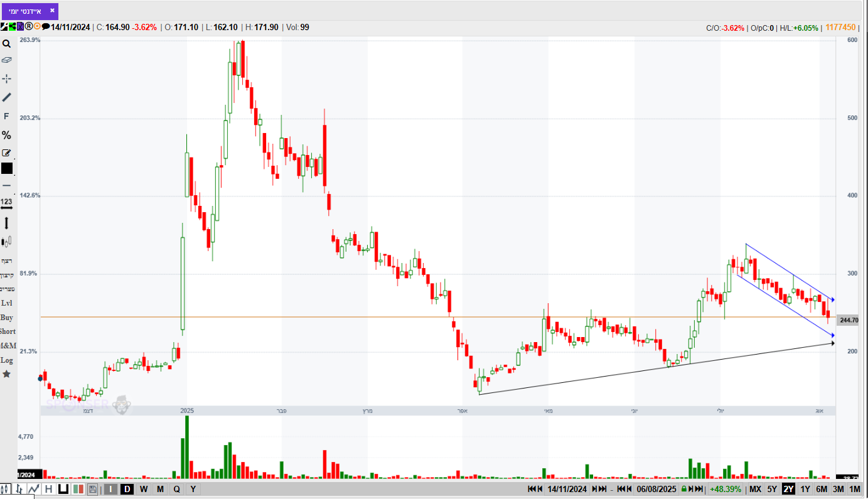Select the Q quarterly interval

(176, 489)
